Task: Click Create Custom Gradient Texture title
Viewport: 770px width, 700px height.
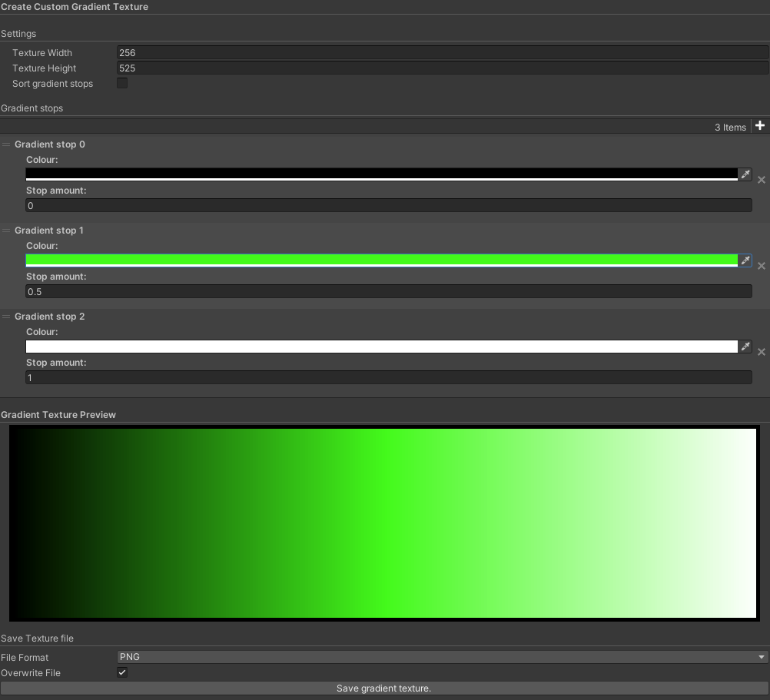Action: point(75,7)
